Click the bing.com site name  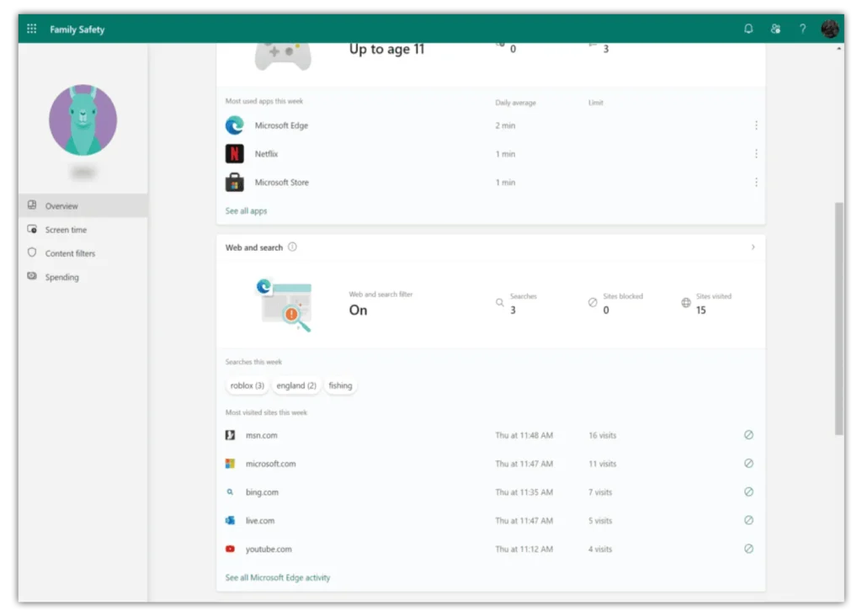(x=263, y=492)
